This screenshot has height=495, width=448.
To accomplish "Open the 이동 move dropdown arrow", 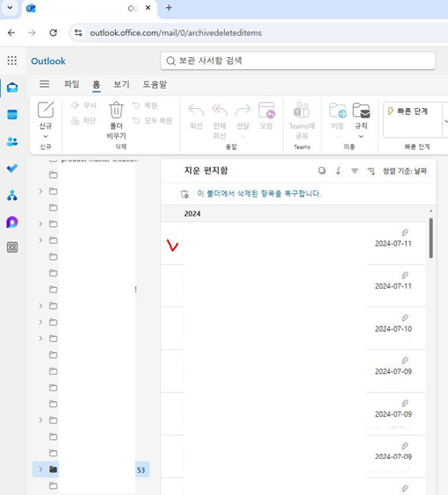I will 337,136.
